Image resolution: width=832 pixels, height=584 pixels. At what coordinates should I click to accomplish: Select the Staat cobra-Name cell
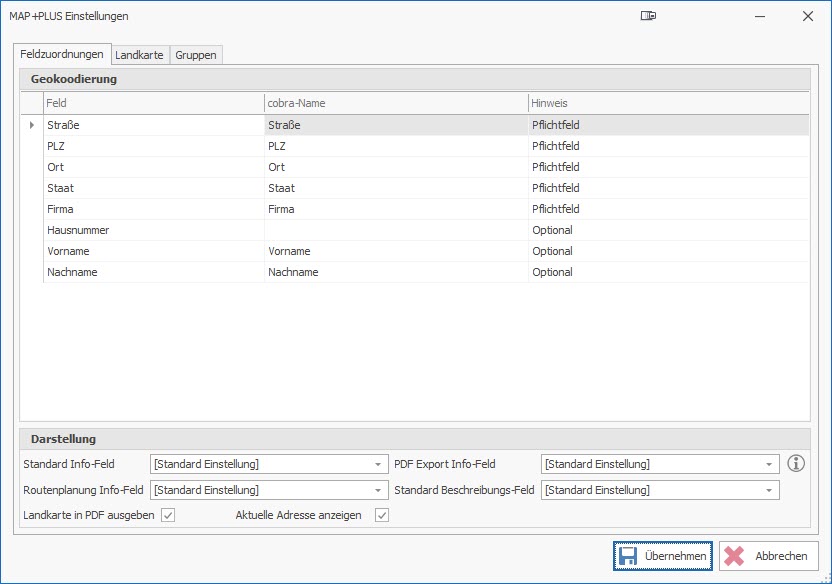pyautogui.click(x=396, y=188)
